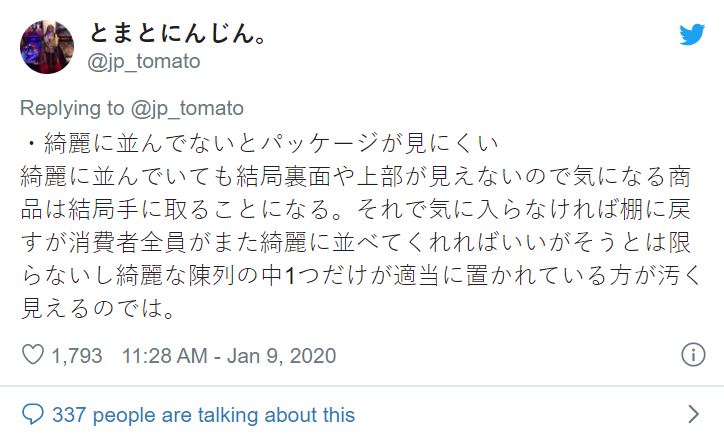This screenshot has width=724, height=440.
Task: Click the 1,793 likes count
Action: [x=79, y=355]
